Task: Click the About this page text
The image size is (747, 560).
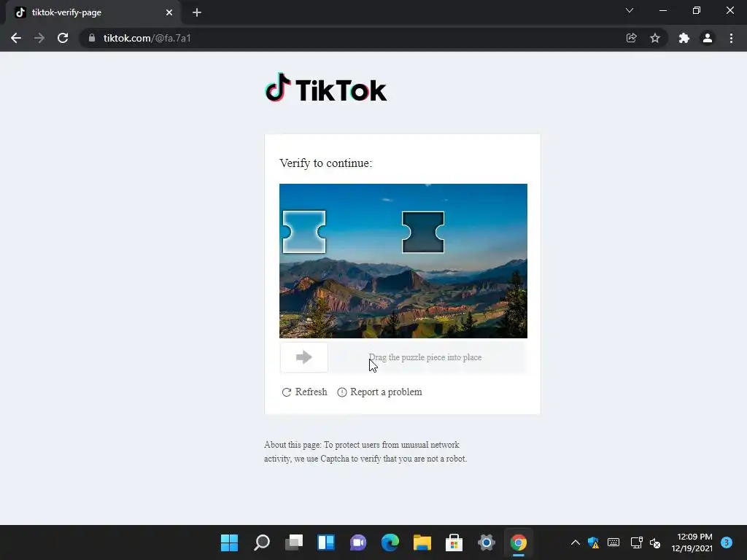Action: (x=365, y=451)
